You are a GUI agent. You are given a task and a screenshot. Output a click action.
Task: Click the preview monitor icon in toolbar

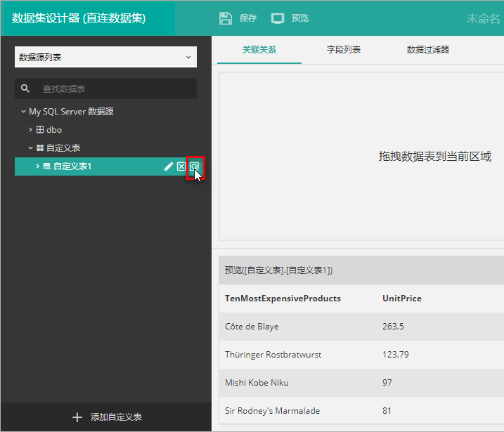278,18
